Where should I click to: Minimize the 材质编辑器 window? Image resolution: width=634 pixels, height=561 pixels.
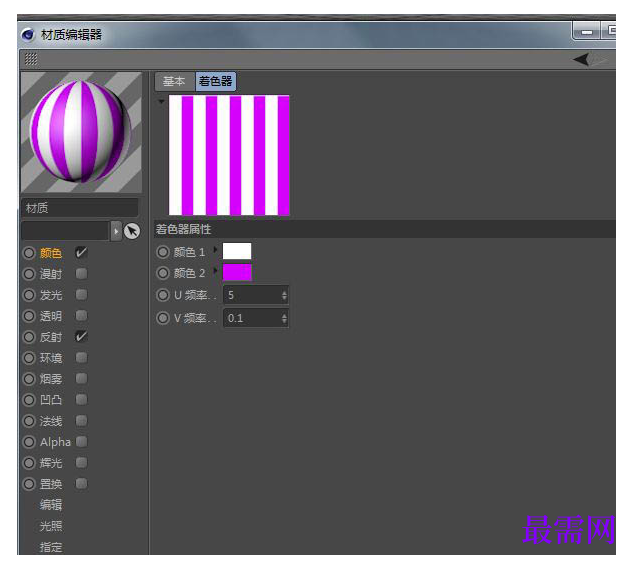[587, 32]
